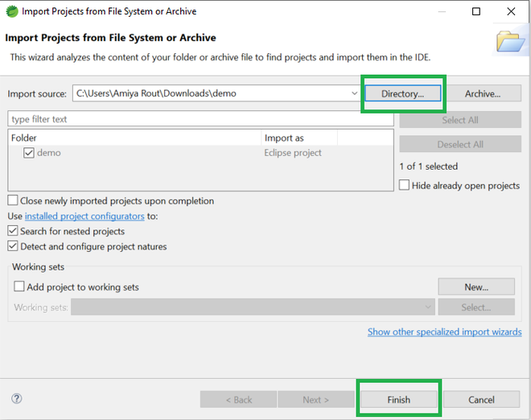Click the type filter text field
531x420 pixels.
[200, 119]
